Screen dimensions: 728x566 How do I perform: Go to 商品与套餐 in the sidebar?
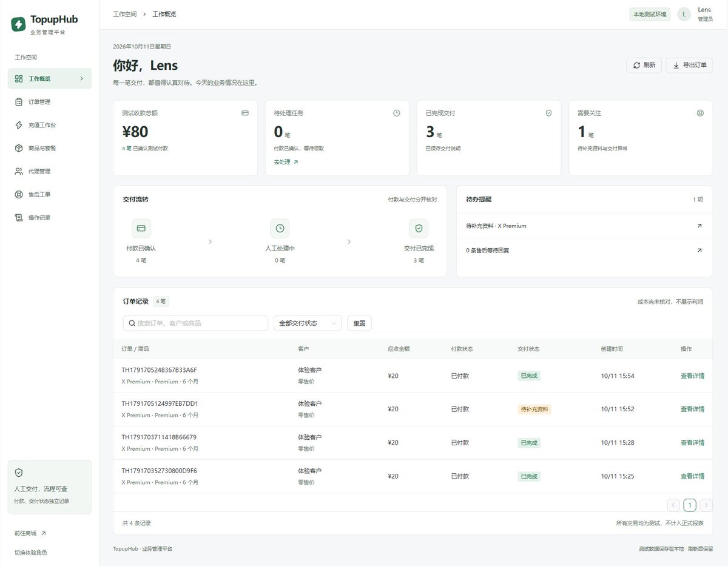pyautogui.click(x=50, y=148)
